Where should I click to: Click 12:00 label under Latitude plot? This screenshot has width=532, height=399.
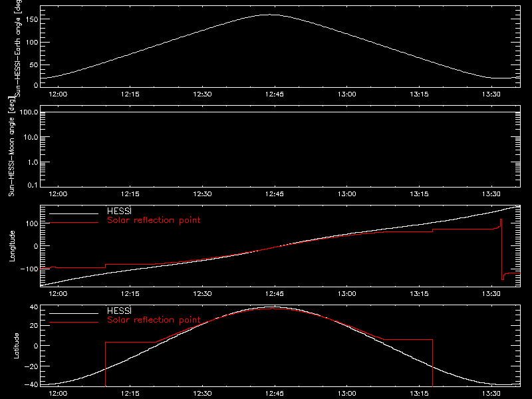(x=58, y=393)
